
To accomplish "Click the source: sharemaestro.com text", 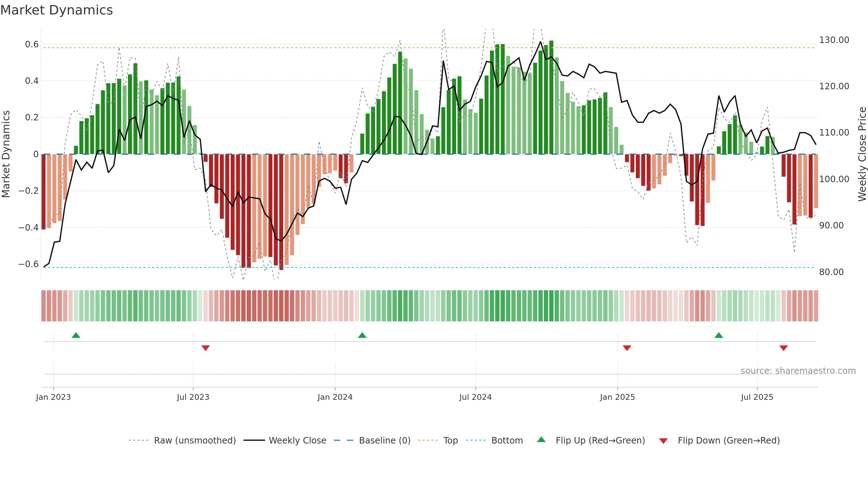I will tap(798, 371).
